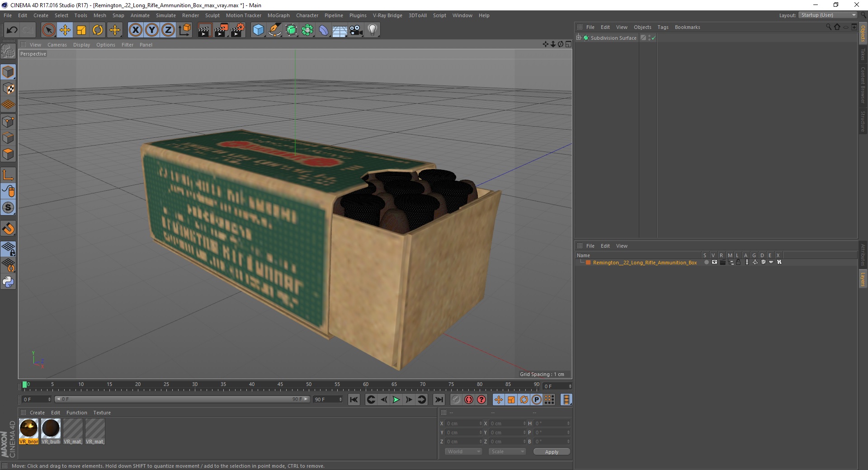This screenshot has height=470, width=868.
Task: Open Material Manager Texture menu
Action: tap(102, 413)
